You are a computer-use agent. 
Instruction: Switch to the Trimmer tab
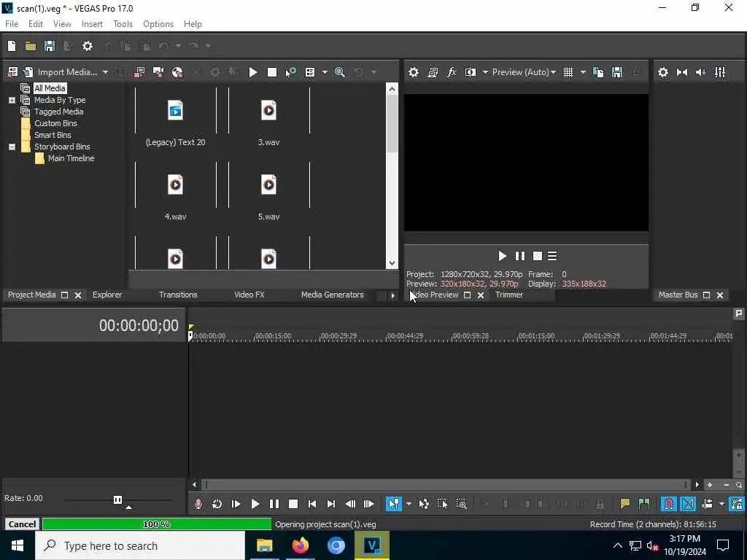(x=508, y=295)
